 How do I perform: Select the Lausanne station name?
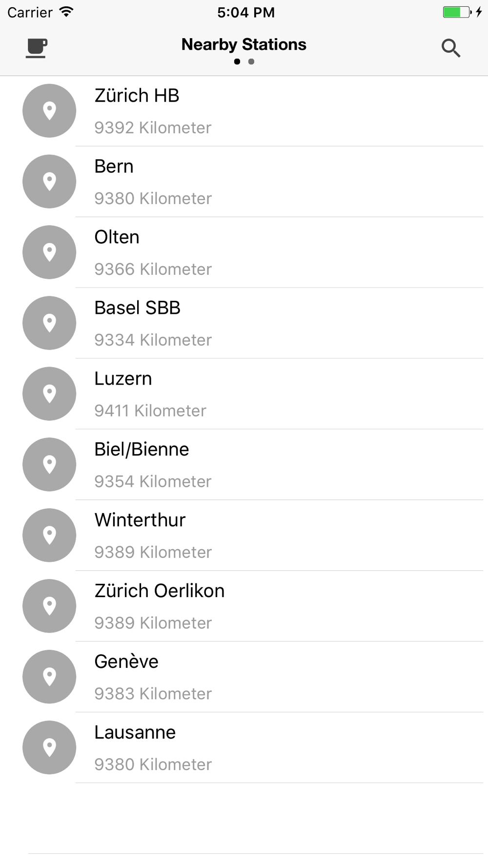(135, 732)
